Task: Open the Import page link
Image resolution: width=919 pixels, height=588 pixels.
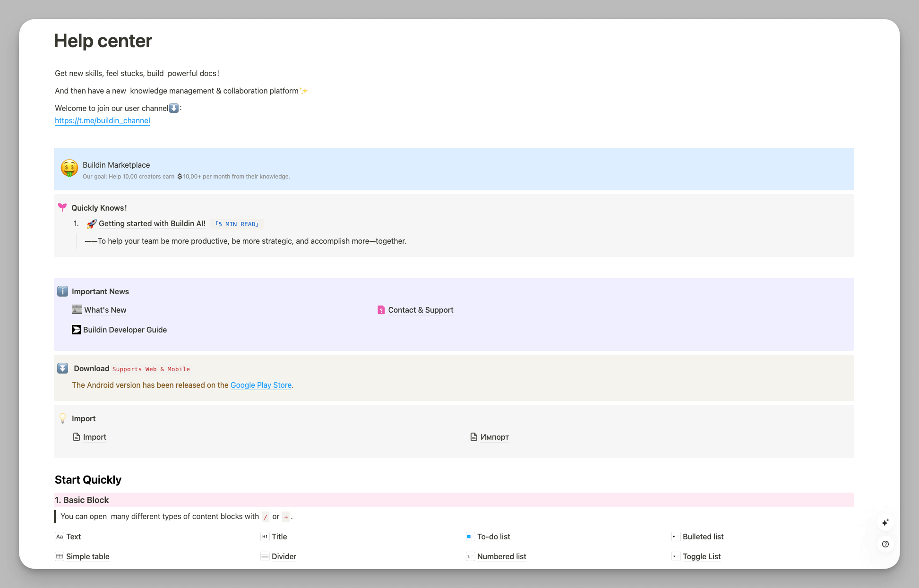Action: (x=94, y=437)
